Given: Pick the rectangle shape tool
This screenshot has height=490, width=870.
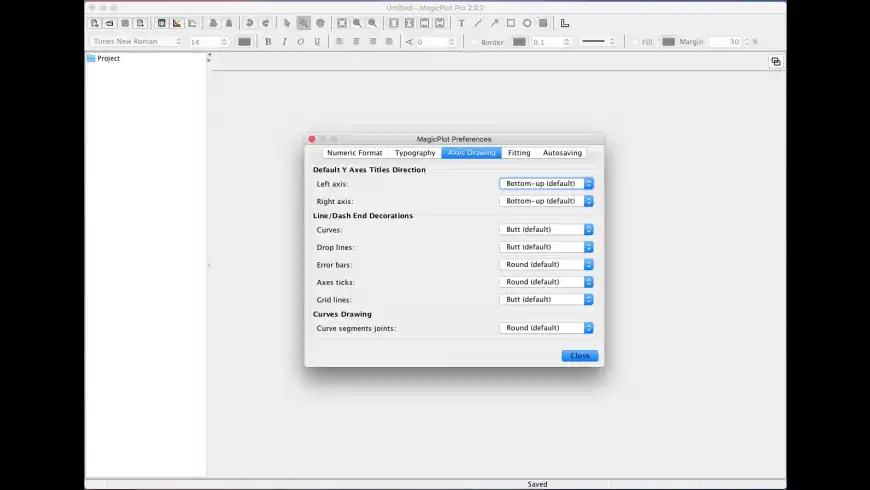Looking at the screenshot, I should pyautogui.click(x=511, y=23).
